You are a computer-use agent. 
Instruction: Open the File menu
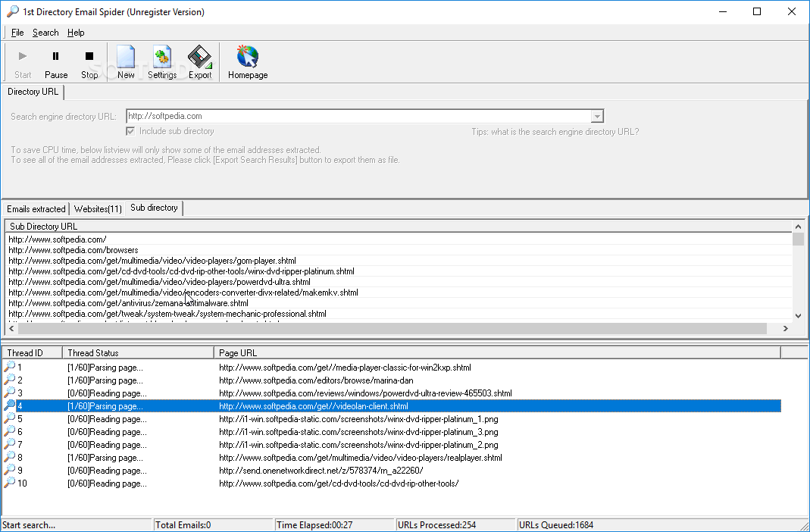[17, 33]
